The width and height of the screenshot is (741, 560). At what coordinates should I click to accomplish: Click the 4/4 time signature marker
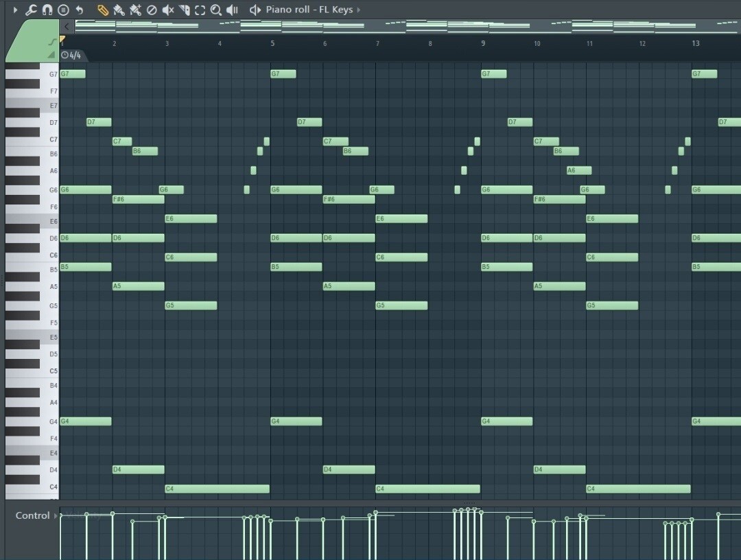[71, 55]
